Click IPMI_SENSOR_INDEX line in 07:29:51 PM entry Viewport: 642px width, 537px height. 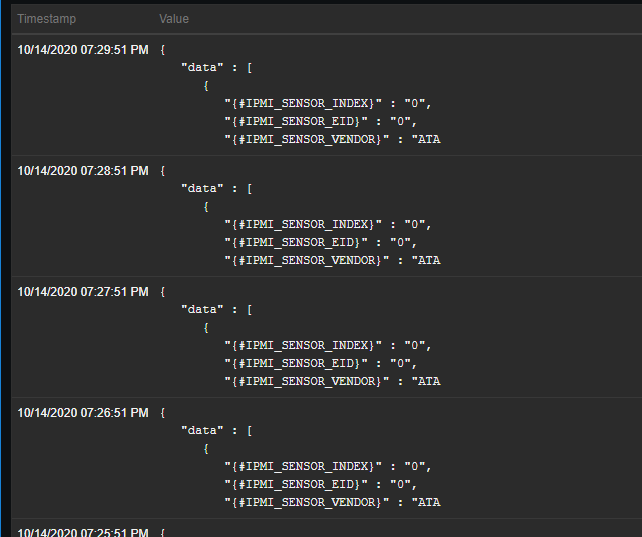[328, 104]
